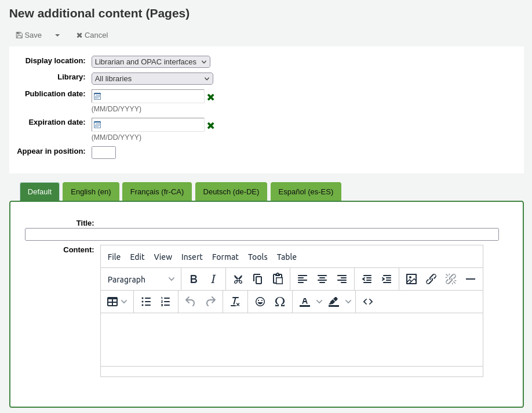532x413 pixels.
Task: Apply text color with A icon
Action: click(305, 302)
